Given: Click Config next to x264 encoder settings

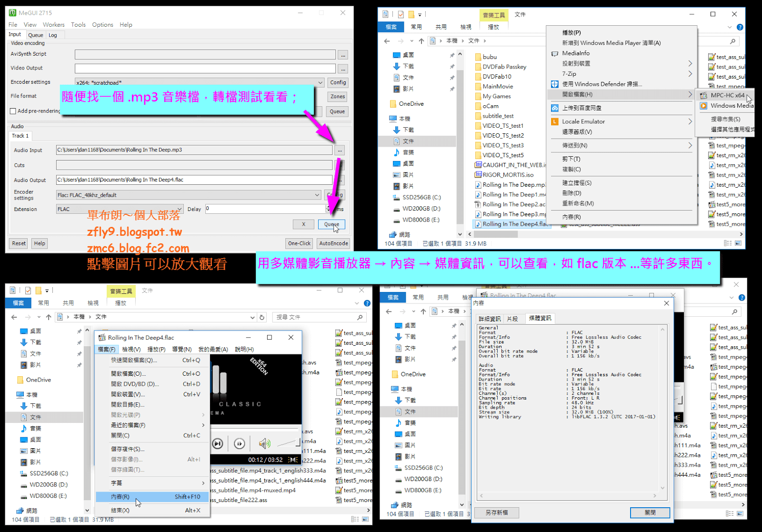Looking at the screenshot, I should click(338, 82).
